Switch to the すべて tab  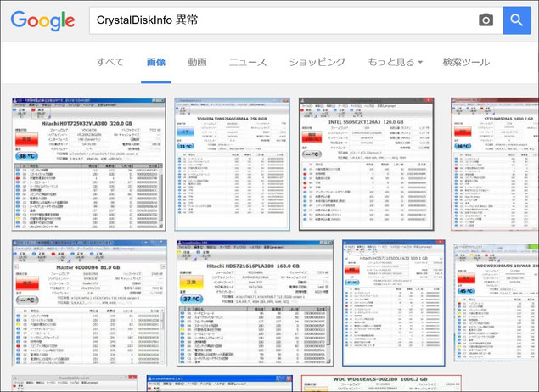click(110, 62)
